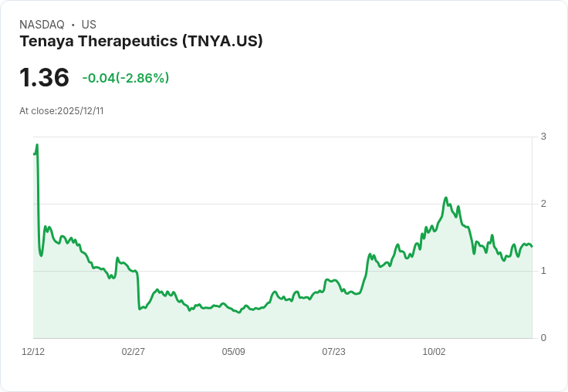Click the US market label
The image size is (568, 392).
[89, 25]
